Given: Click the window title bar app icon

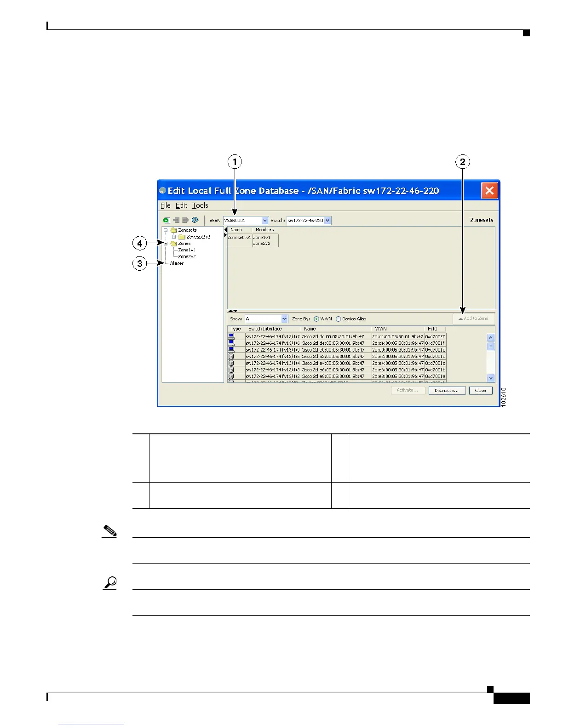Looking at the screenshot, I should pyautogui.click(x=162, y=191).
